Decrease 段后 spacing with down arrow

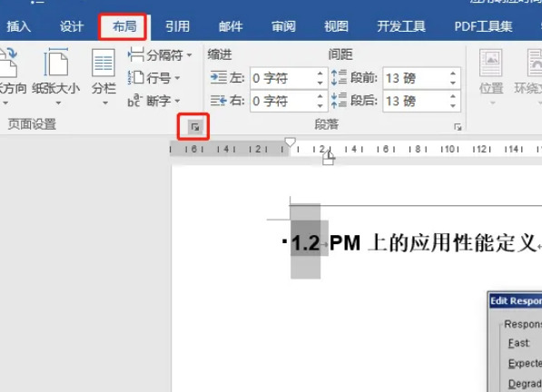(x=453, y=106)
